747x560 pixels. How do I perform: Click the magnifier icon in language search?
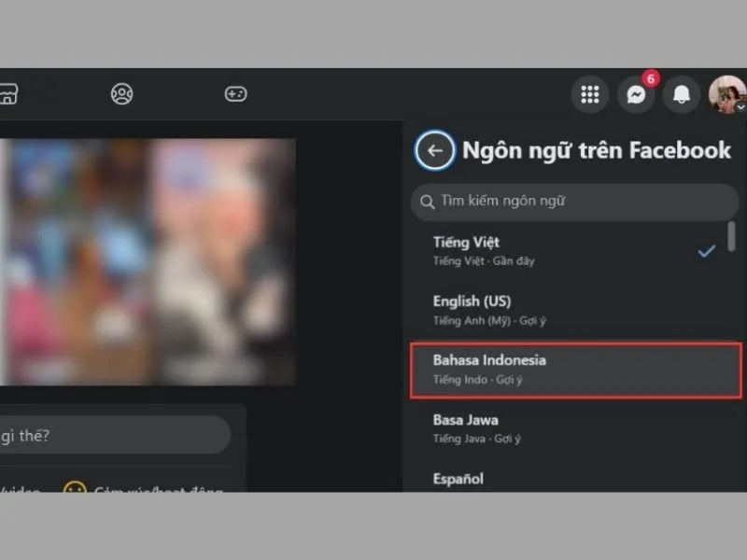pyautogui.click(x=428, y=202)
